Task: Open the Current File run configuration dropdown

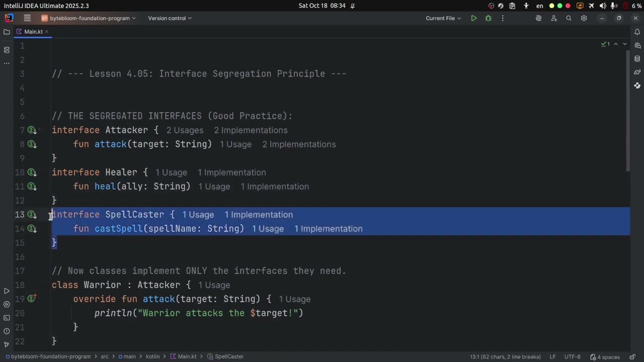Action: tap(443, 18)
